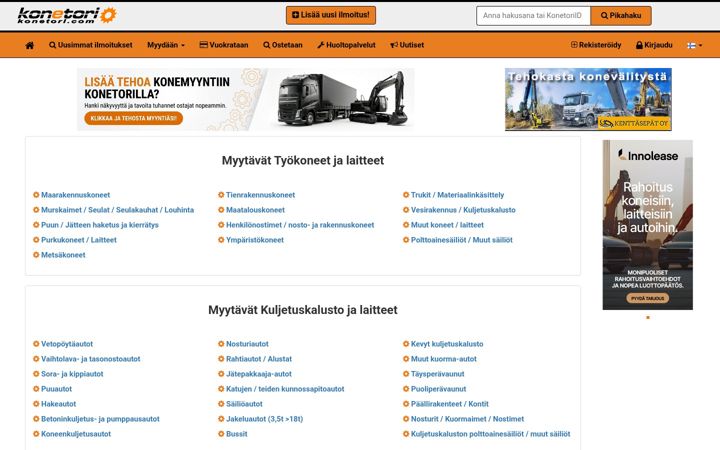
Task: Open Henkilönostimet / nosto- ja rakennuskoneet
Action: point(300,225)
